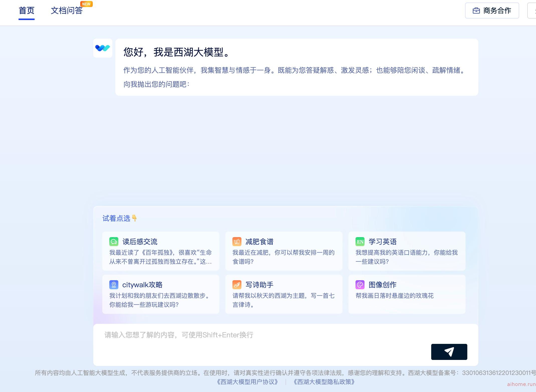
Task: Click the purple palette icon of 图像创作
Action: pos(360,285)
